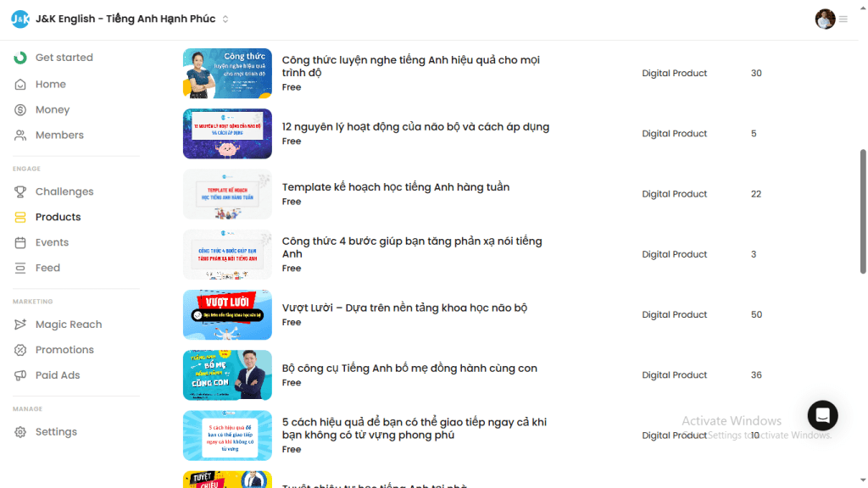
Task: Click the Members icon in sidebar
Action: point(19,135)
